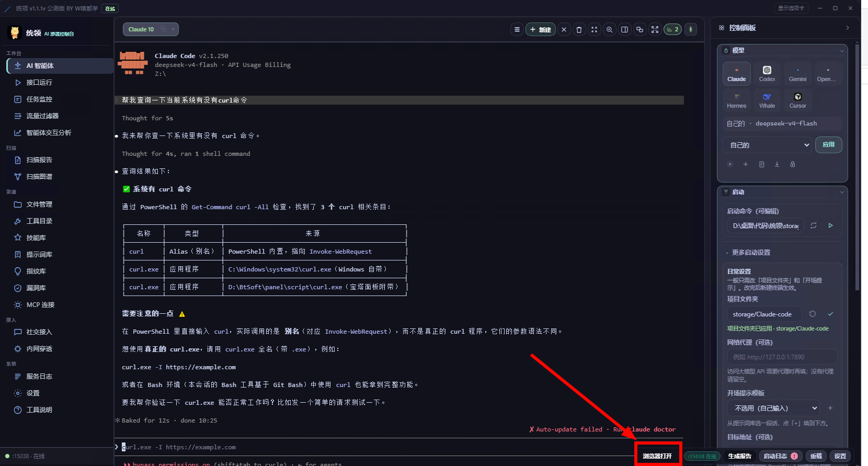Viewport: 868px width, 466px height.
Task: Click the lock icon in model panel
Action: (x=793, y=164)
